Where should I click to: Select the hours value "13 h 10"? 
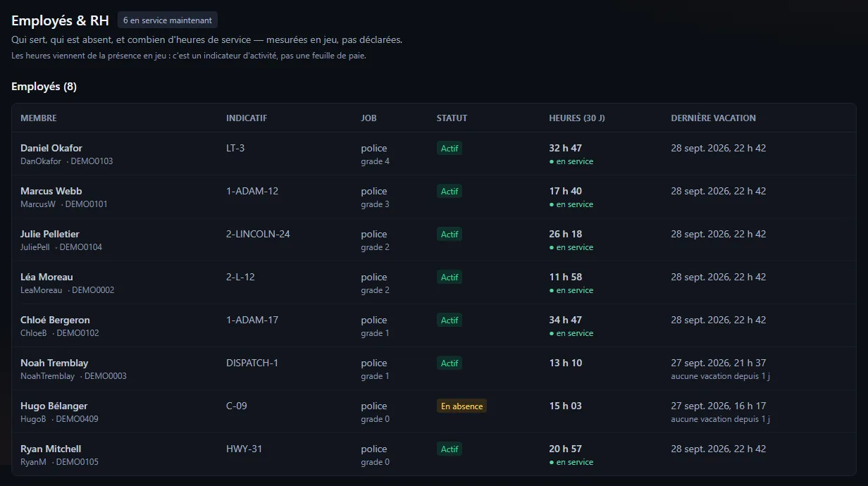click(x=566, y=363)
